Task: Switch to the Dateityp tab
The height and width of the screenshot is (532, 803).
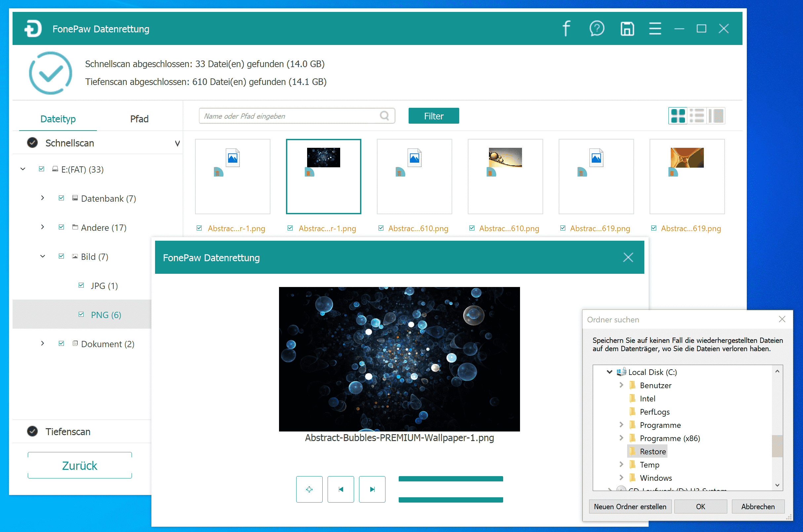Action: pyautogui.click(x=58, y=119)
